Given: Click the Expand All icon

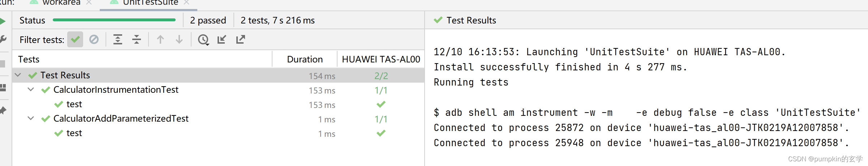Looking at the screenshot, I should click(x=118, y=39).
